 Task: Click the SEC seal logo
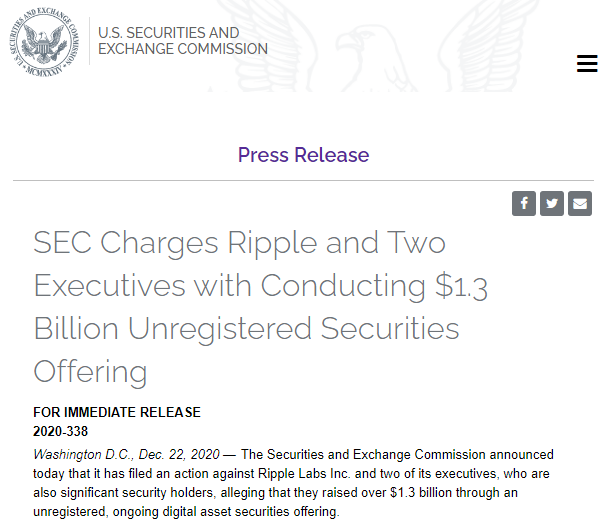point(44,42)
